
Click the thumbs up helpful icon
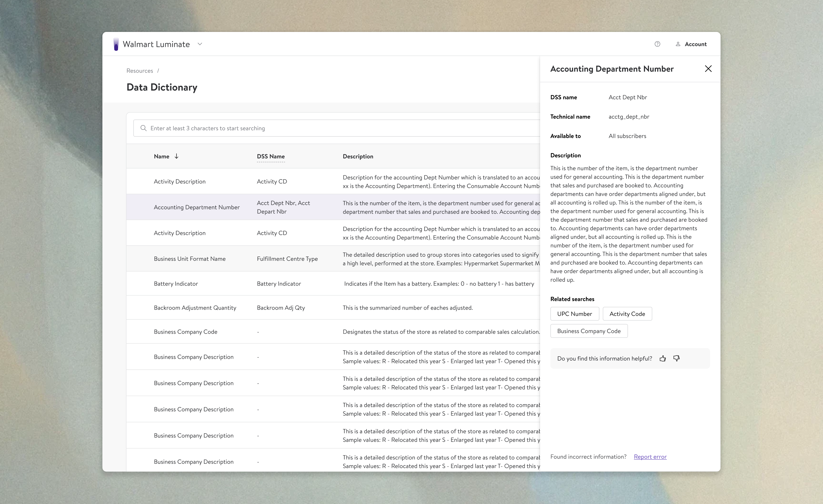[663, 358]
